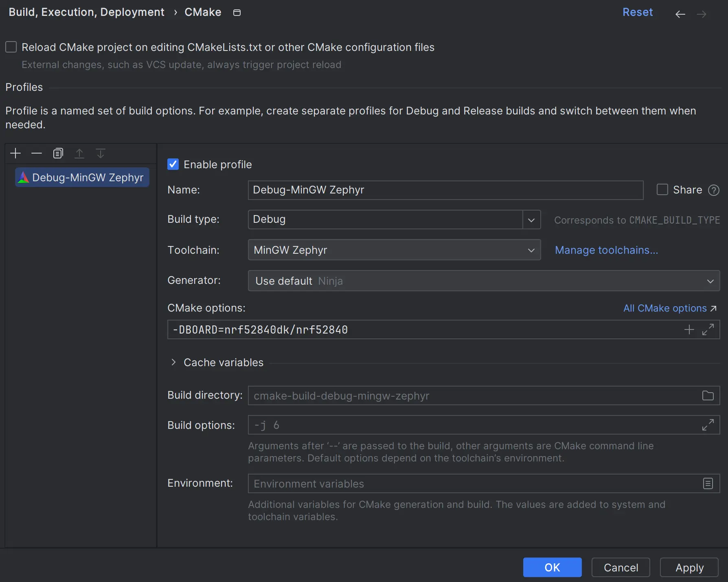Toggle Reload CMake project on editing checkbox

pyautogui.click(x=11, y=47)
